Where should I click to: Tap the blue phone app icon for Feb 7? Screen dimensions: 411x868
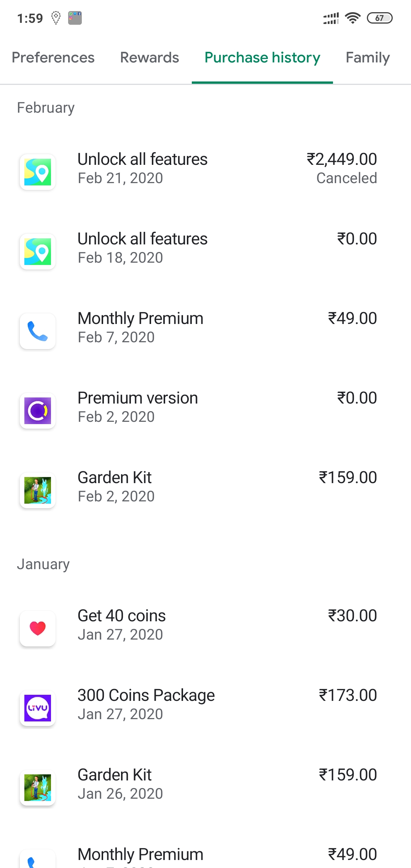point(38,331)
